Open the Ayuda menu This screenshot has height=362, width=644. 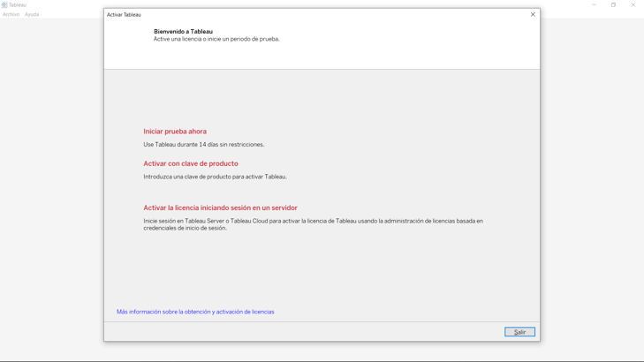[32, 15]
